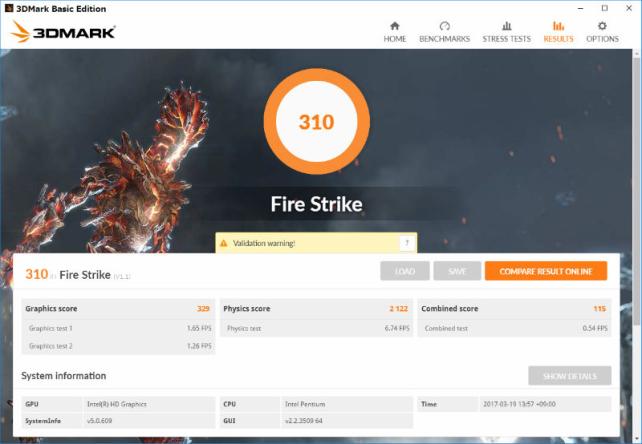Click the Benchmarks gauge icon
The width and height of the screenshot is (642, 444).
444,26
